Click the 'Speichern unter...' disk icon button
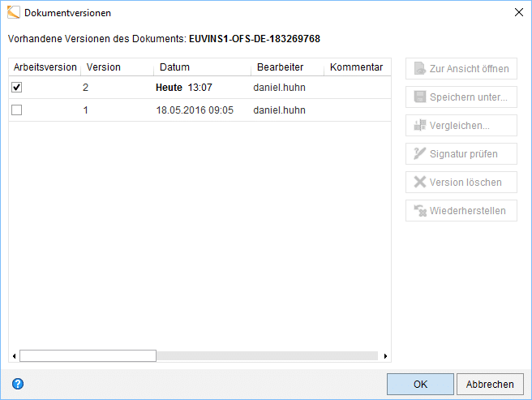 tap(461, 97)
